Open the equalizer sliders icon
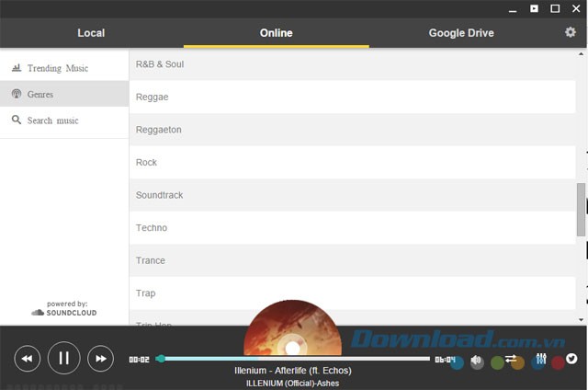 (x=541, y=359)
